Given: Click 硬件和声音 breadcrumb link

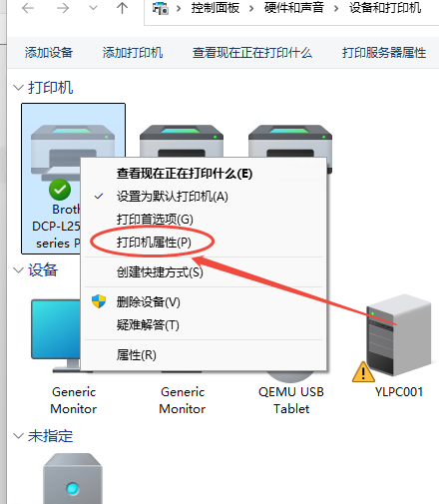Looking at the screenshot, I should click(294, 8).
